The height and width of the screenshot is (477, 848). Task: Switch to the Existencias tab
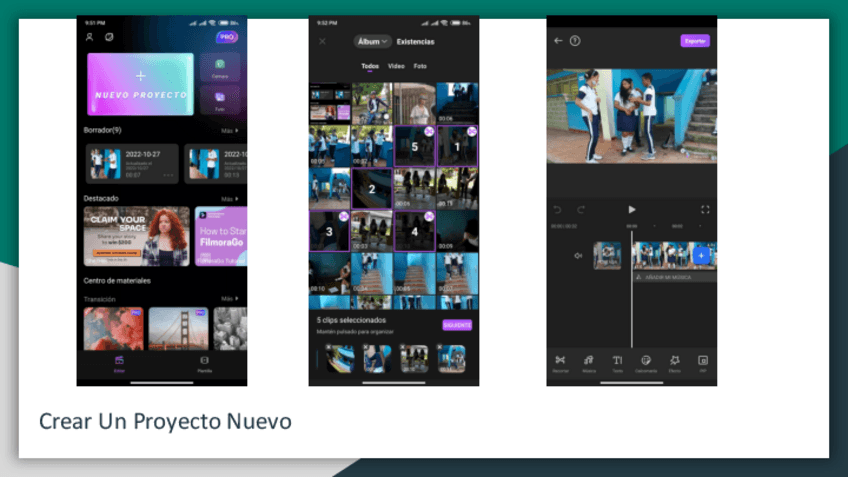(415, 42)
